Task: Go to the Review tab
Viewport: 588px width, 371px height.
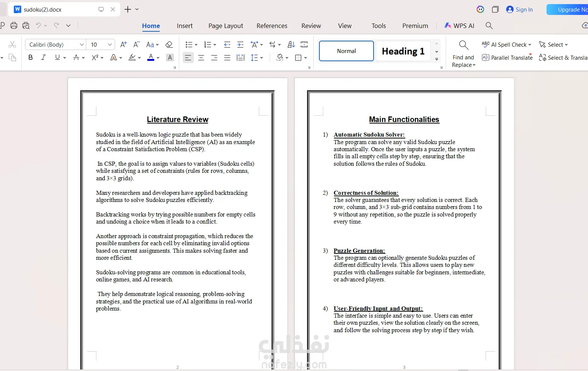Action: [311, 26]
